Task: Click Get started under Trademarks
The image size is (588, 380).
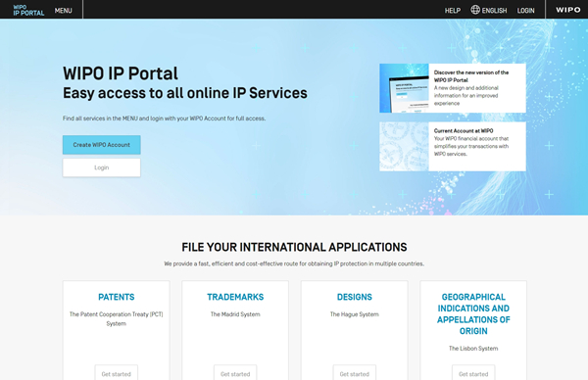Action: point(235,373)
